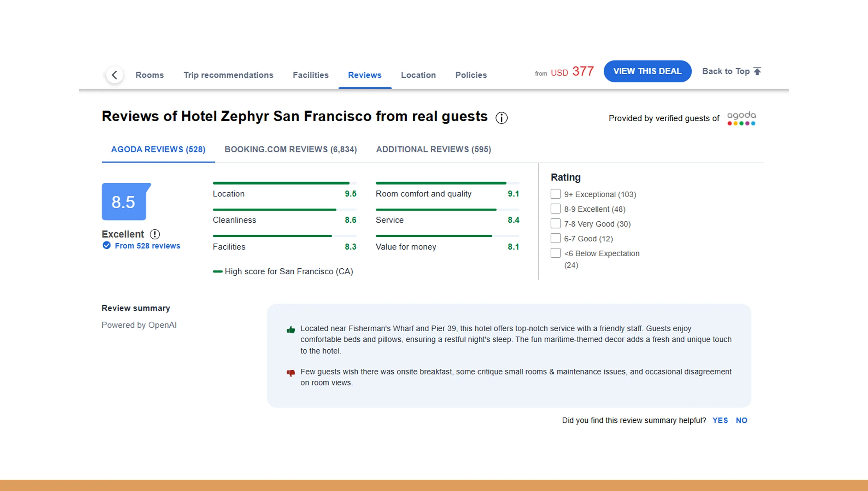This screenshot has width=868, height=491.
Task: Switch to the Additional Reviews tab
Action: (433, 149)
